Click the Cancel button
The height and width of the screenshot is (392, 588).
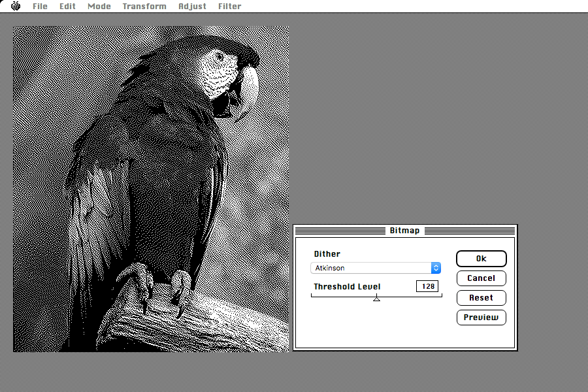482,278
